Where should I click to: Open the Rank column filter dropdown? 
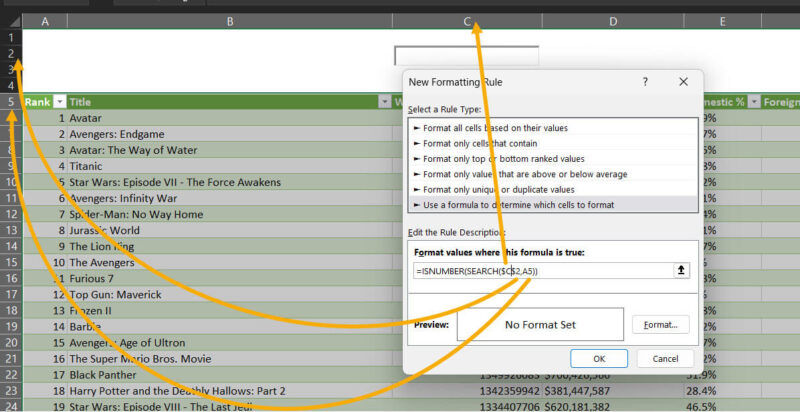click(60, 102)
